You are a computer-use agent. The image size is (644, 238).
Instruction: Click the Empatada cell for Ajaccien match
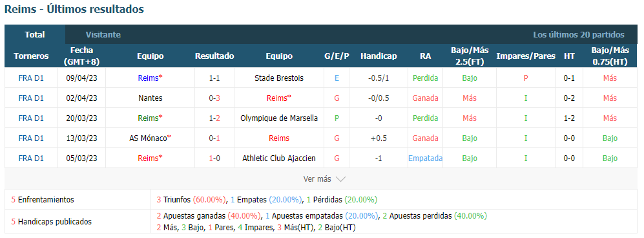[426, 158]
